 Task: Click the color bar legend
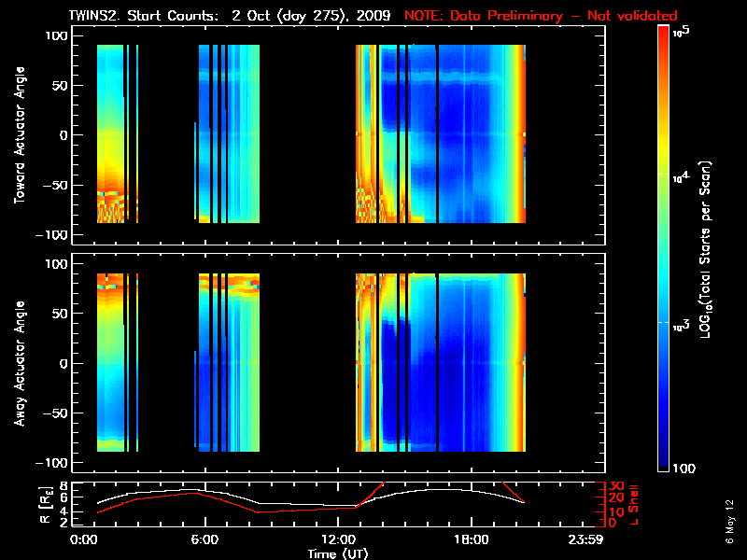664,248
